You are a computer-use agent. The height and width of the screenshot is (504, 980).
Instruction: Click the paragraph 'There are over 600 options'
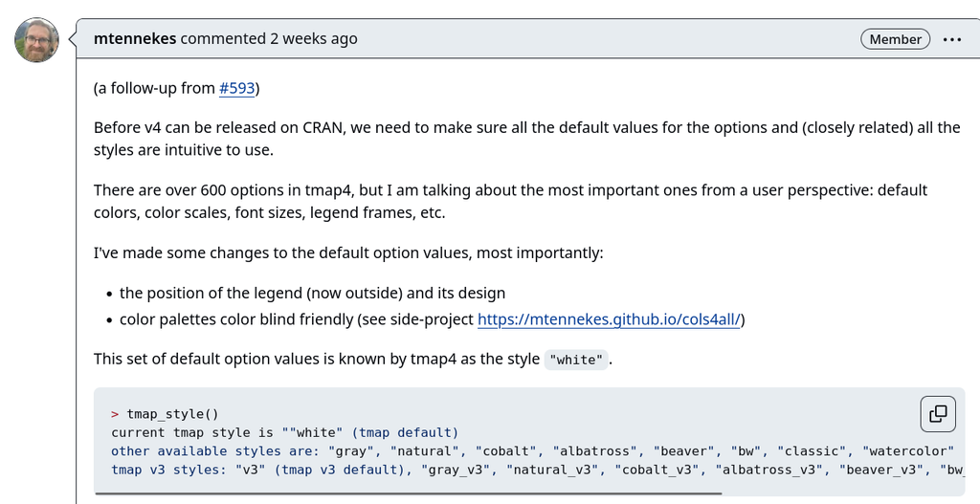pos(511,201)
